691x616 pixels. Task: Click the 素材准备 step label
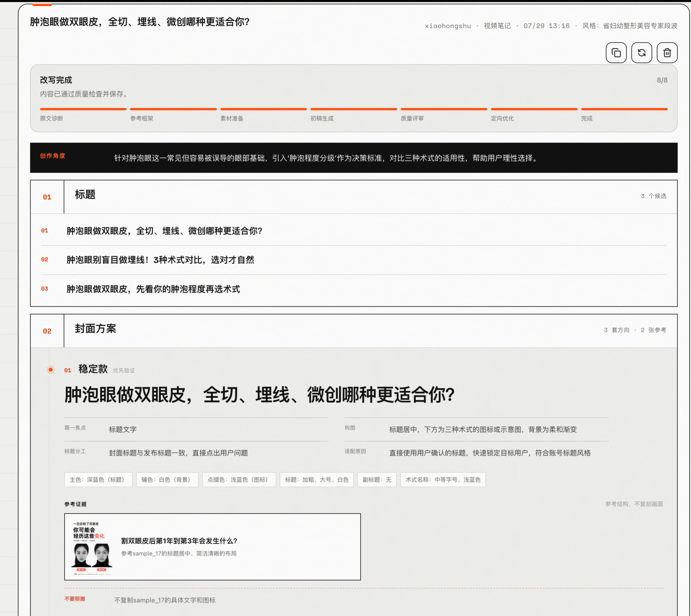pos(232,118)
